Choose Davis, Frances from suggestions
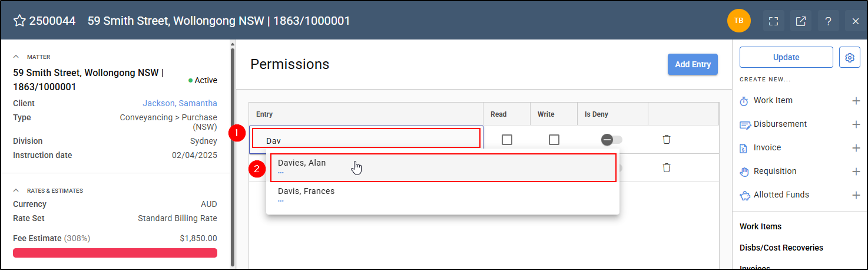 pyautogui.click(x=443, y=196)
